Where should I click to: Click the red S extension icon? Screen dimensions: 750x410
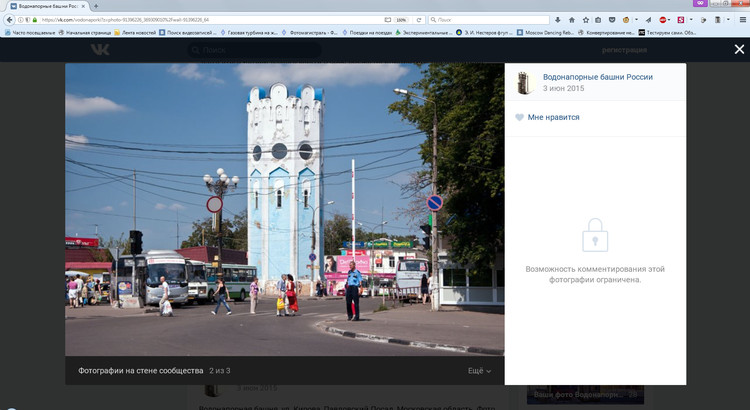pyautogui.click(x=681, y=20)
